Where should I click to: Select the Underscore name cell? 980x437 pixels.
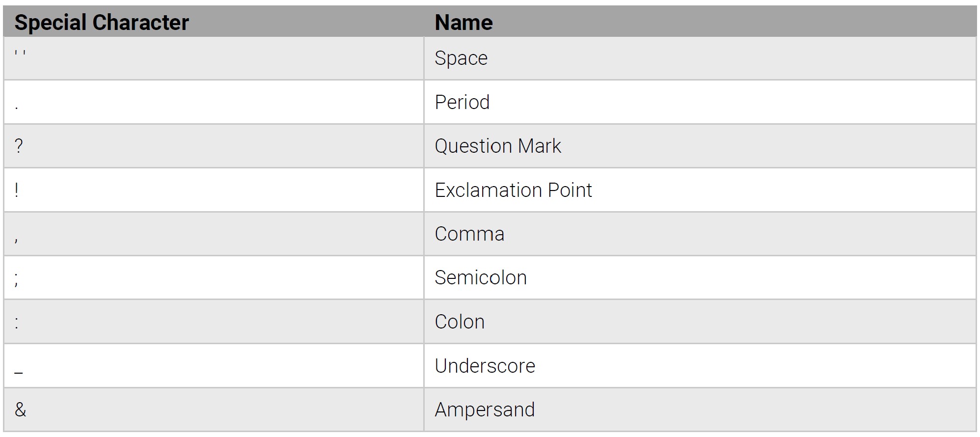(485, 366)
